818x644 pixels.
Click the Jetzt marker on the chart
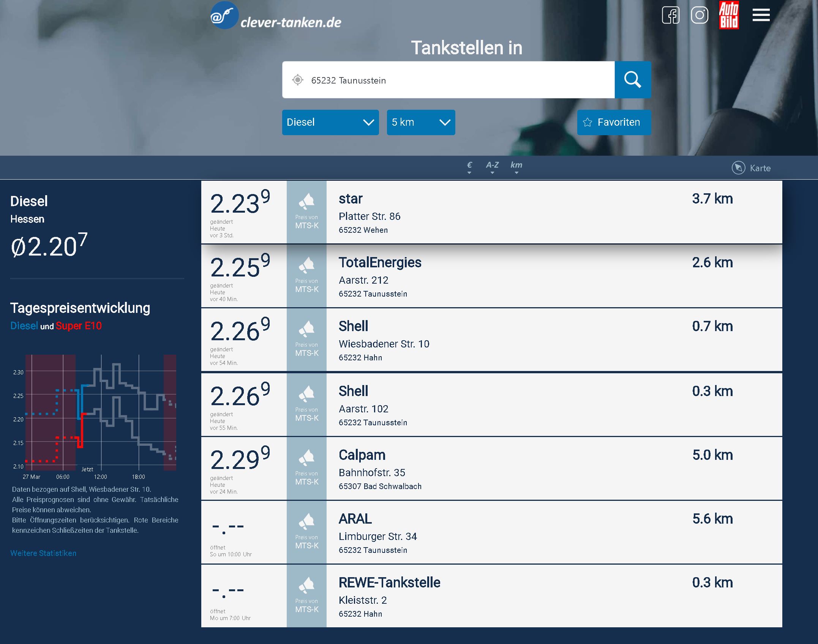coord(87,469)
